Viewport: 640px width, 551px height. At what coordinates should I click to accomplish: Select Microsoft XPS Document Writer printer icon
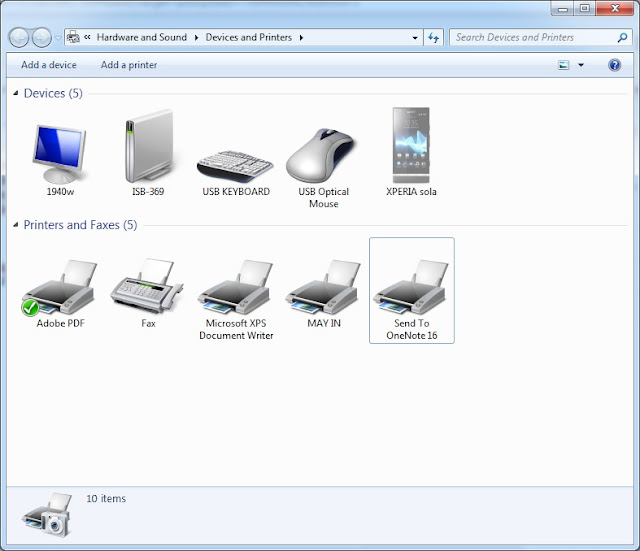pyautogui.click(x=236, y=288)
